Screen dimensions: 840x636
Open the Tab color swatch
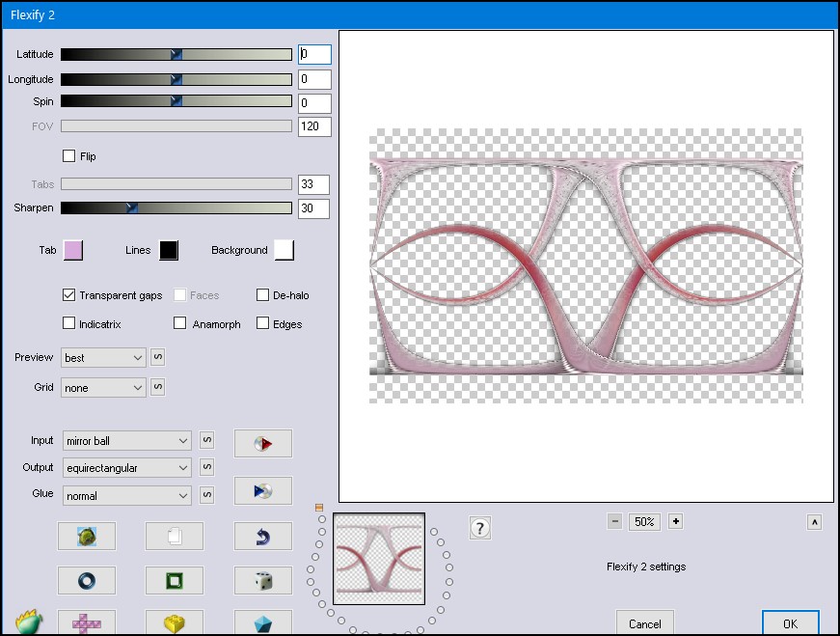click(73, 250)
